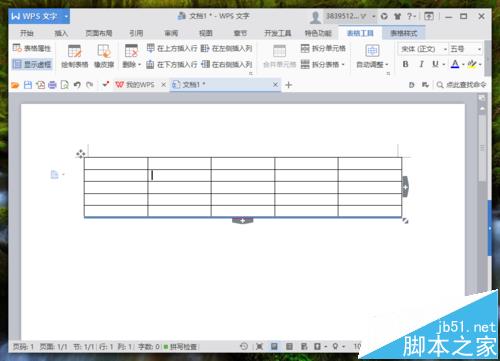Add a new document tab with plus
The image size is (500, 361).
pos(289,85)
